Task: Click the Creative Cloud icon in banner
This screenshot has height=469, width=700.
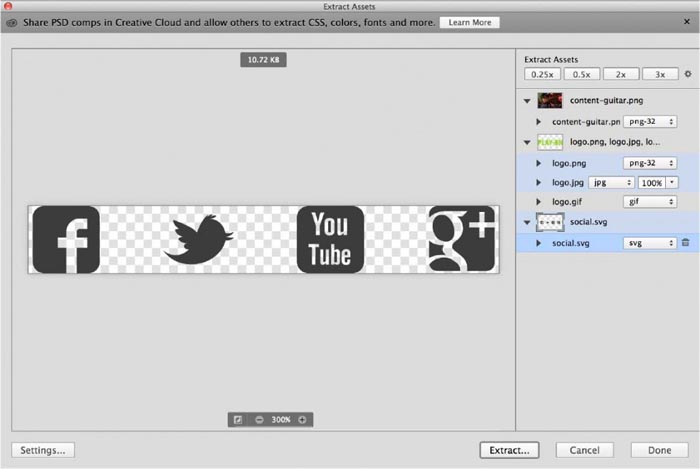Action: click(x=12, y=23)
